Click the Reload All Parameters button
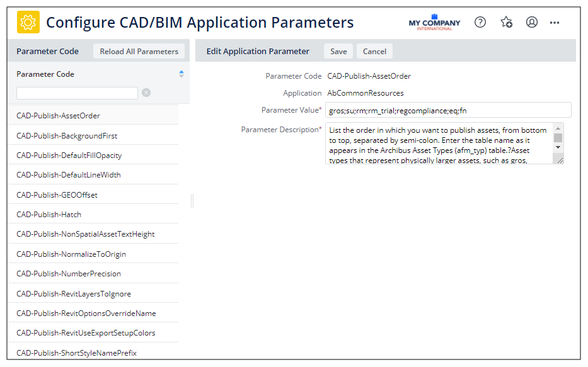Screen dimensions: 588x367 point(139,52)
